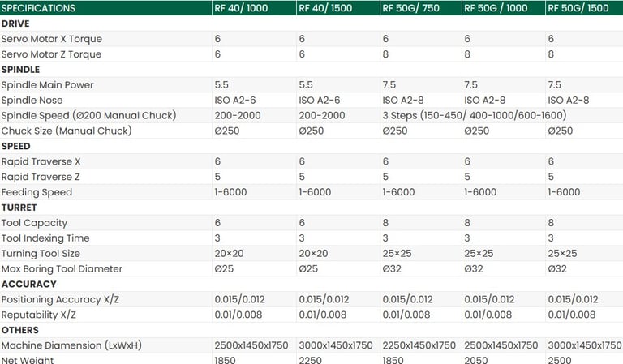Click 20×20 tool size under RF 40/ 1000
This screenshot has height=364, width=623.
coord(230,253)
